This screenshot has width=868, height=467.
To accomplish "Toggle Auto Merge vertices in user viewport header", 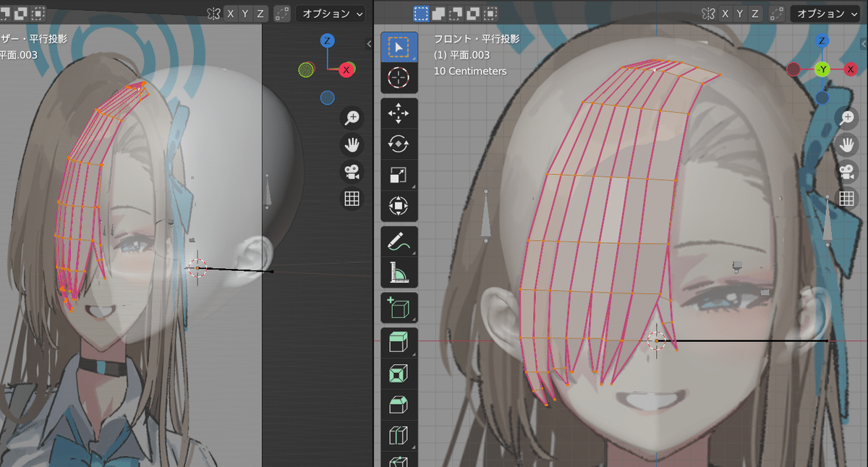I will [282, 14].
